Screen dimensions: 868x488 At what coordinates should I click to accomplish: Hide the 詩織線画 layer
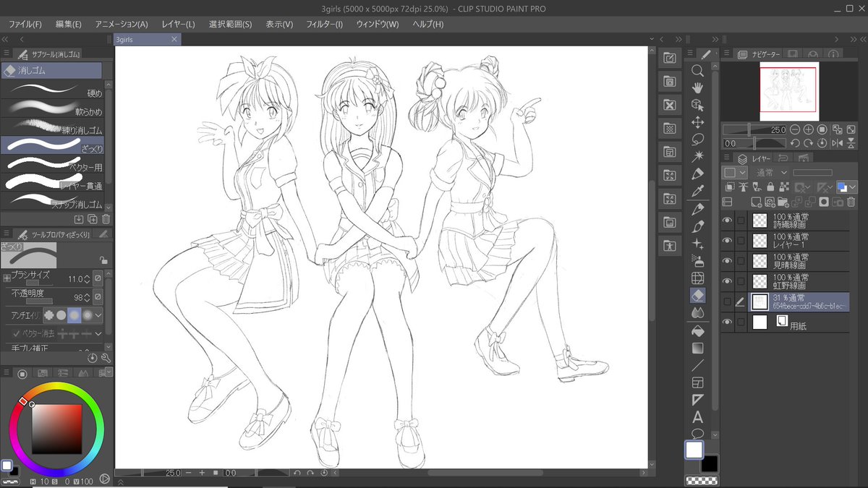(728, 221)
